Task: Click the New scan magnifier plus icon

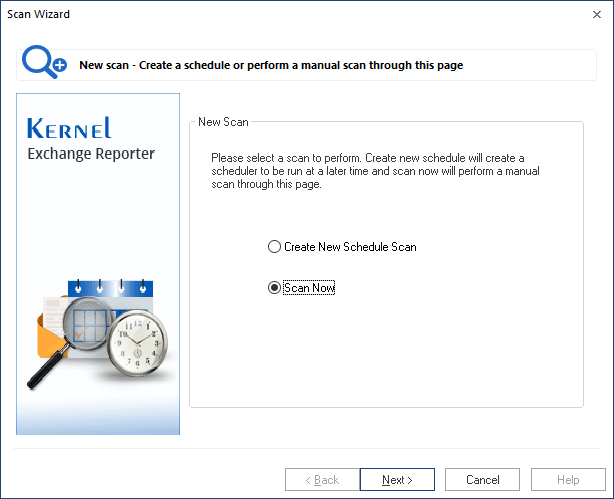Action: click(x=44, y=62)
